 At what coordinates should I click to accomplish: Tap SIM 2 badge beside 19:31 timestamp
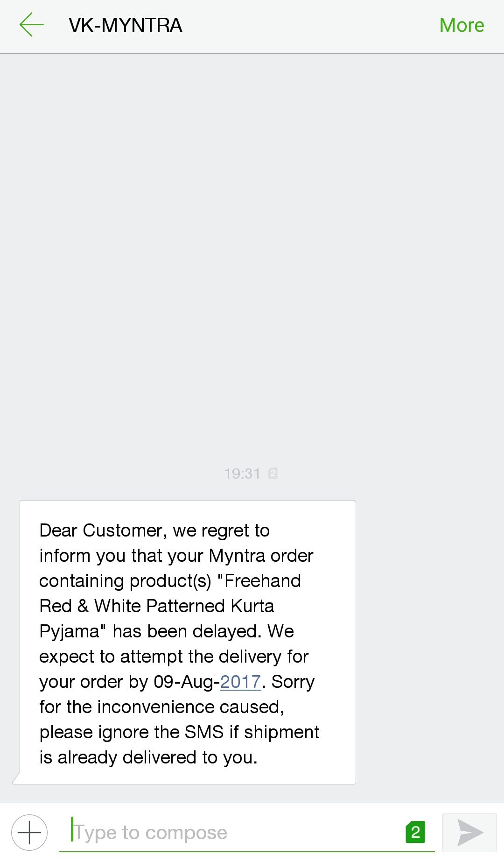click(x=273, y=473)
